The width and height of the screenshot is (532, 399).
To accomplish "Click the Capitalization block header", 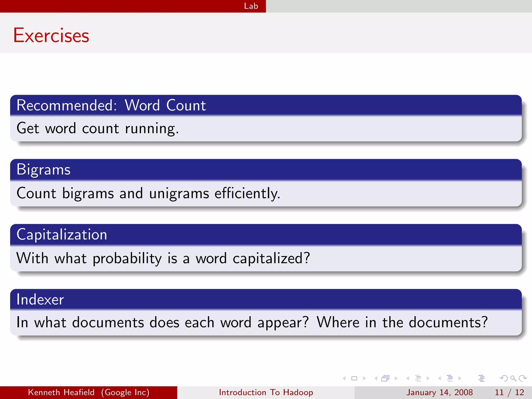I will 266,235.
